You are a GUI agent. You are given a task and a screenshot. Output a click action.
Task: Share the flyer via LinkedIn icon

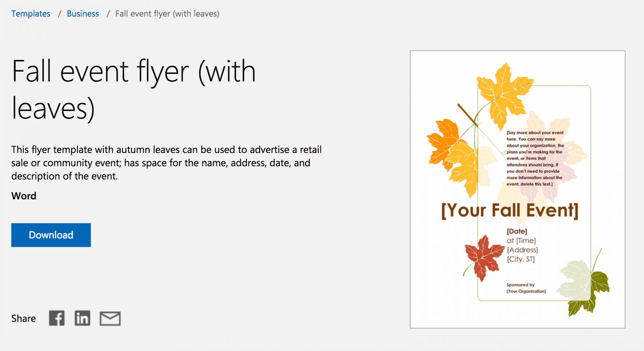coord(82,318)
